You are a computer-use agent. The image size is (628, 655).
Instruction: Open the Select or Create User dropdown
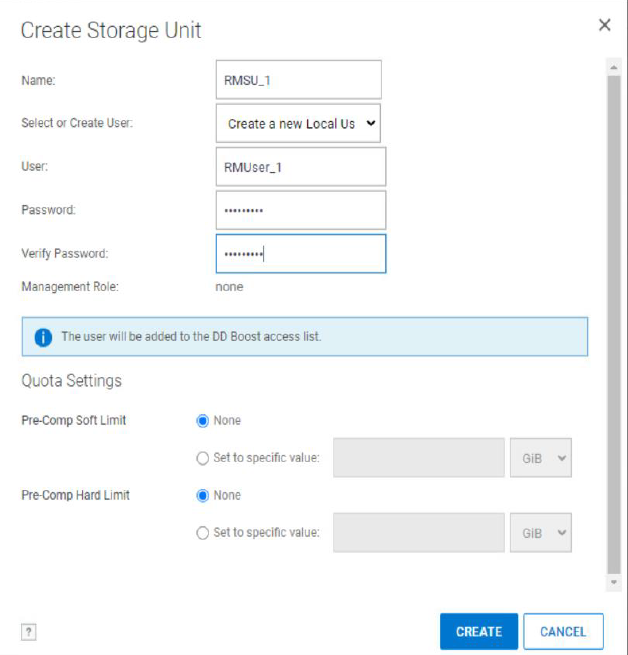coord(300,124)
